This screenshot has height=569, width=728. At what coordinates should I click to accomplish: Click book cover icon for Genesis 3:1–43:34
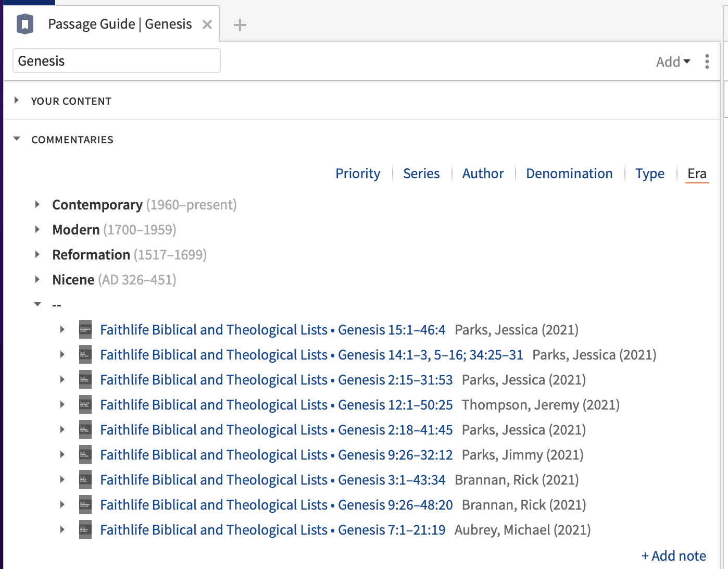85,479
